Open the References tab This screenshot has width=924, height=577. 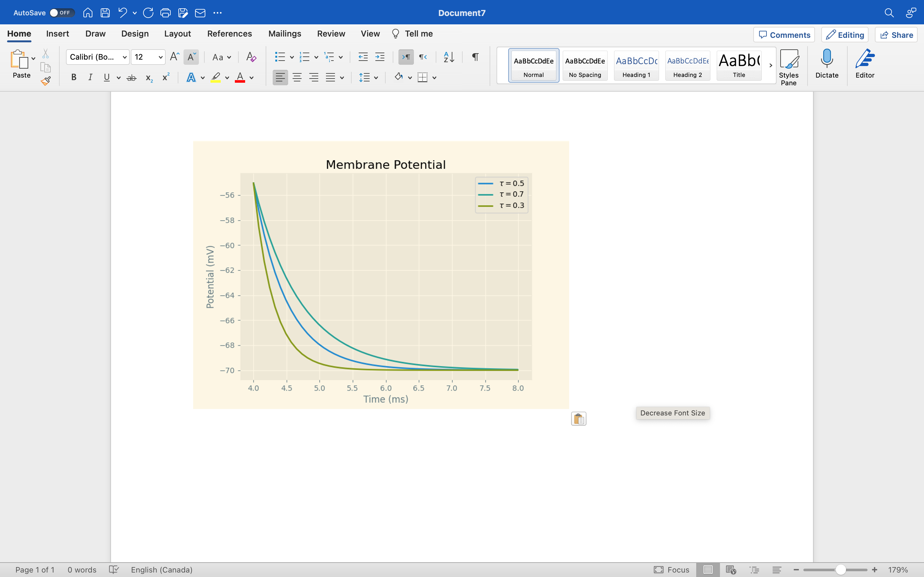point(229,34)
